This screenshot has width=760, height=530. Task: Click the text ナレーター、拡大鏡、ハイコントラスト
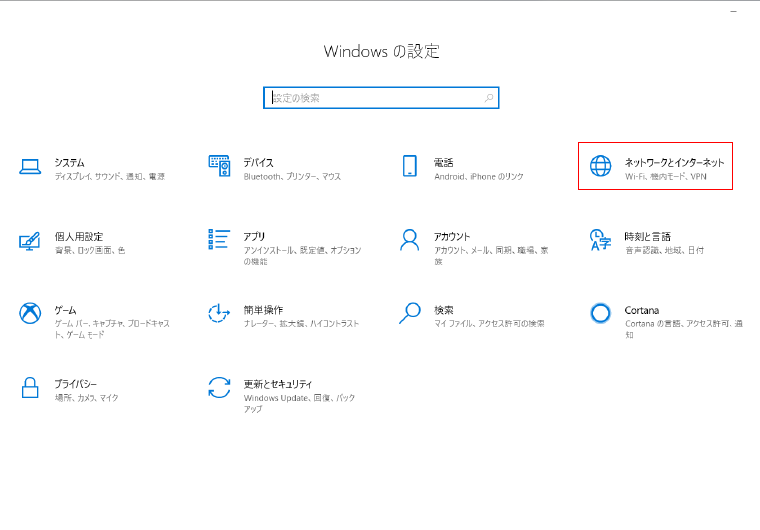pyautogui.click(x=301, y=324)
